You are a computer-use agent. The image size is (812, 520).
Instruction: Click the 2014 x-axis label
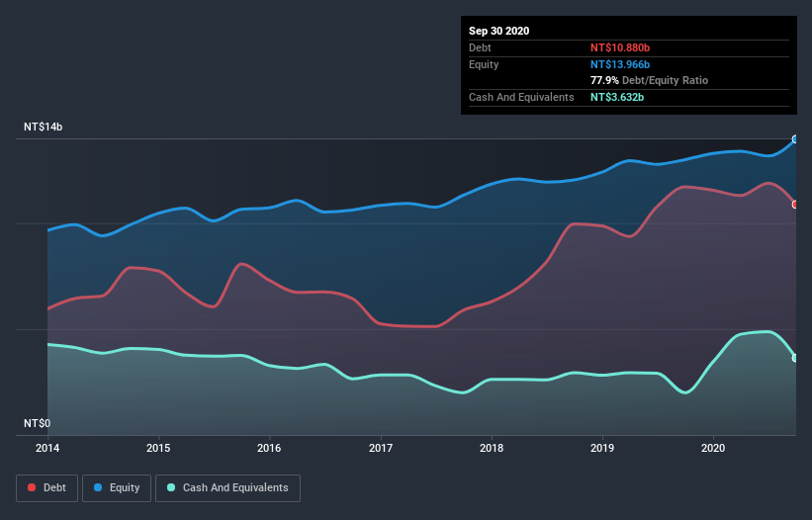[47, 448]
